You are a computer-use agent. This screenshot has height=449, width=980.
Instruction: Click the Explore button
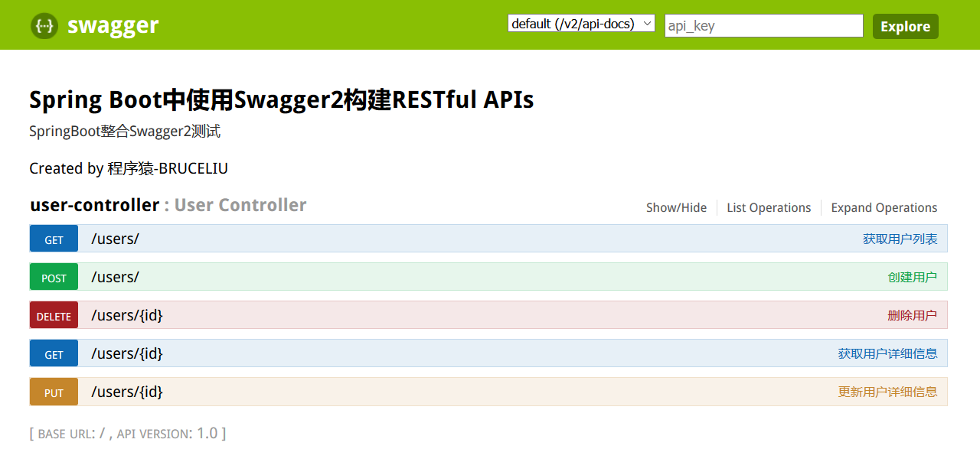tap(905, 26)
